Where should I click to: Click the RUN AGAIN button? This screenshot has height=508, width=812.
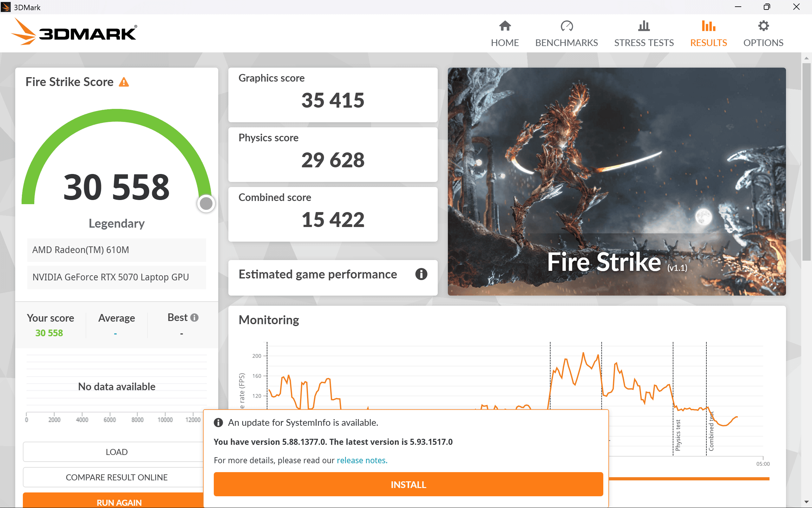[x=114, y=501]
